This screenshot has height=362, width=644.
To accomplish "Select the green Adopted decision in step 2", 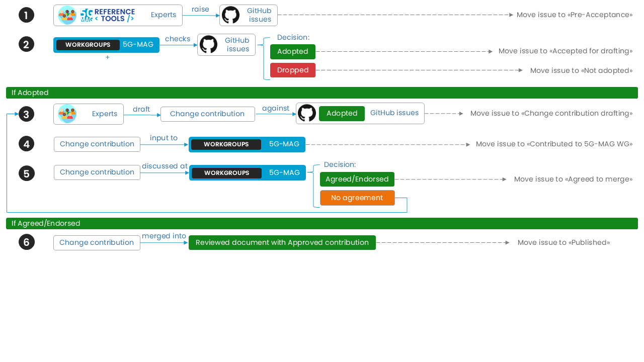I will (x=292, y=51).
